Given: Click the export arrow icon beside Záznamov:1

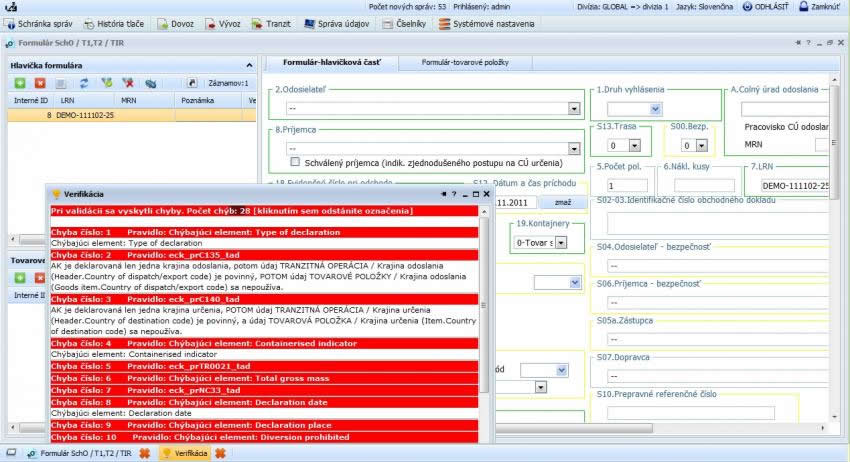Looking at the screenshot, I should 192,83.
